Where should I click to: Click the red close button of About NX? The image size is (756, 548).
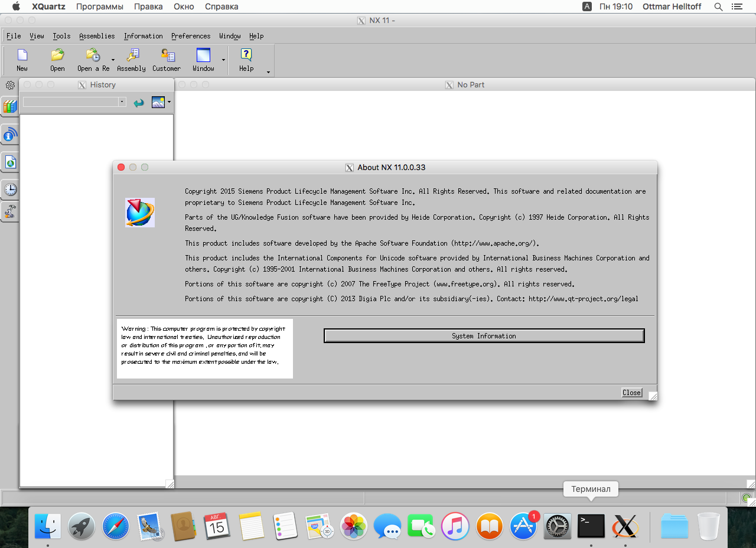(x=121, y=167)
